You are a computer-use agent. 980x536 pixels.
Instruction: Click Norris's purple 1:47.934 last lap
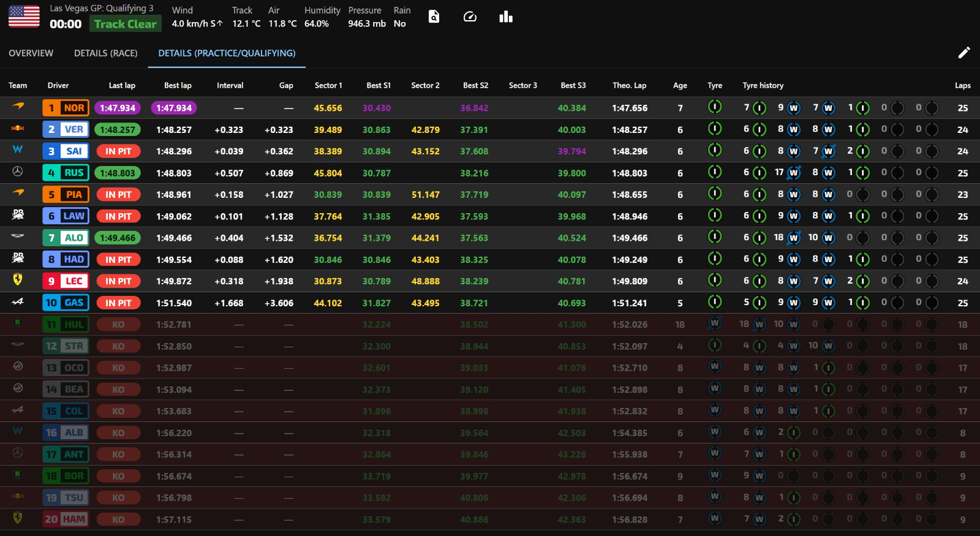point(118,108)
